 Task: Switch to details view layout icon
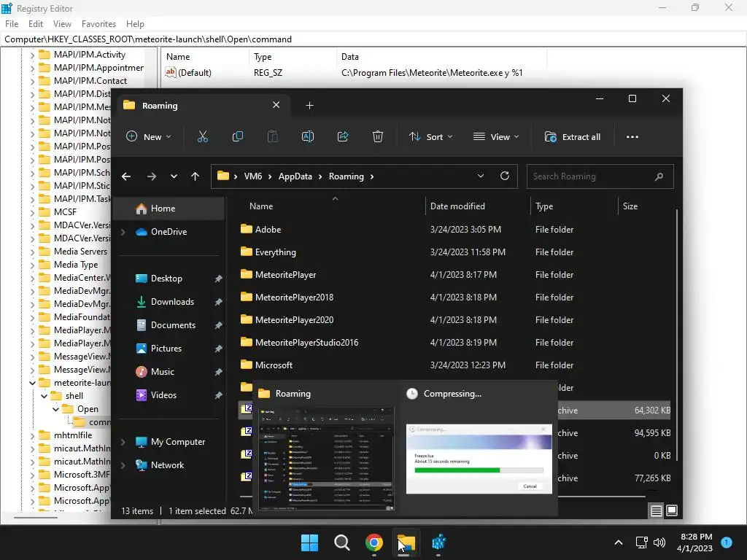click(x=656, y=511)
